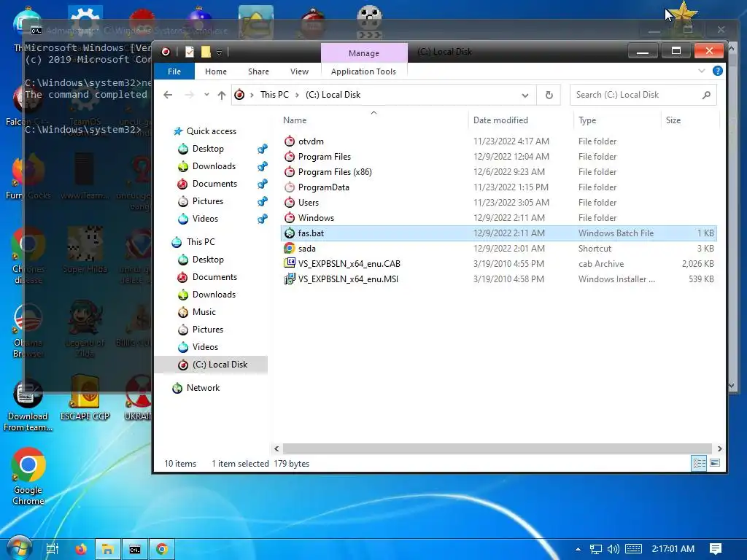Select the VS_EXPBSLN_x64_enu.MSI installer icon

[x=289, y=279]
